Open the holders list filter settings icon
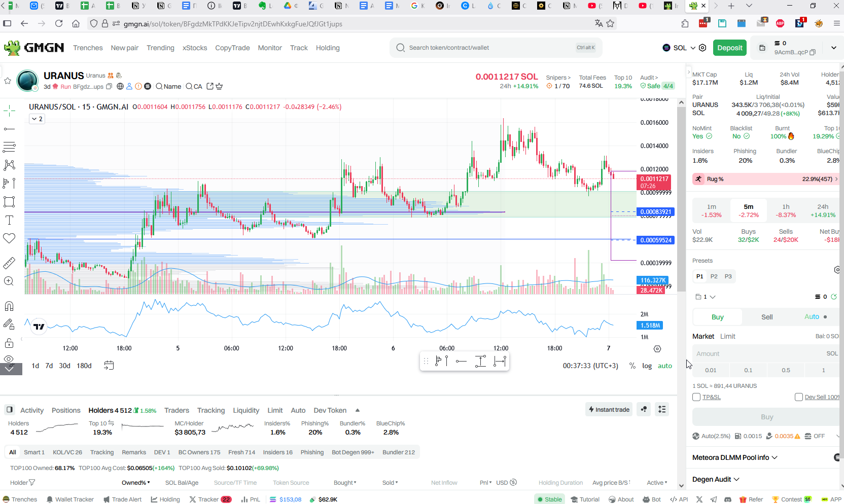The height and width of the screenshot is (504, 844). click(x=662, y=409)
